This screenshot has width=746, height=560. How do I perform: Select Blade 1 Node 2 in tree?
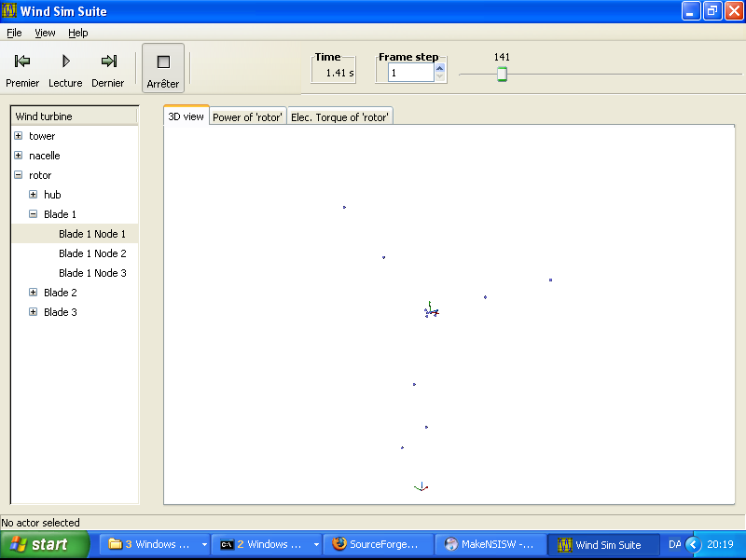point(92,253)
